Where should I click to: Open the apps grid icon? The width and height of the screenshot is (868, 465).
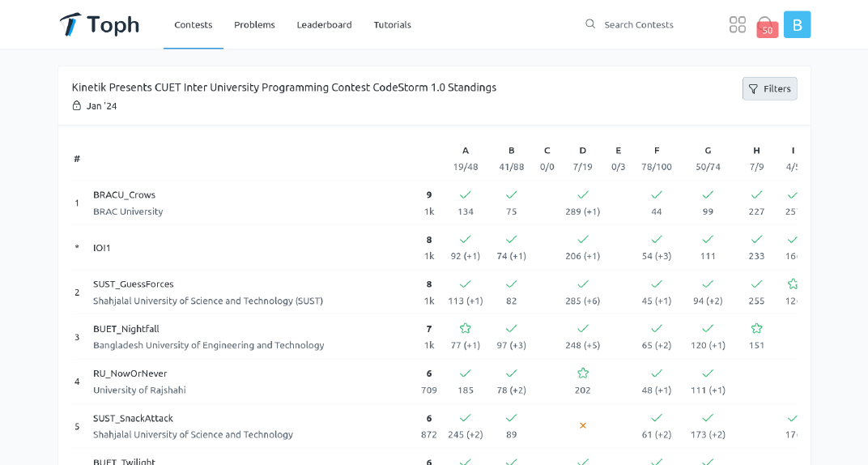(x=737, y=24)
